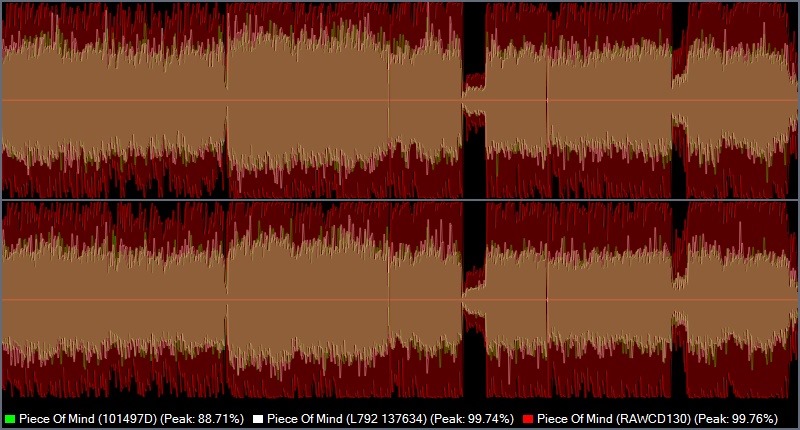This screenshot has height=430, width=800.
Task: Select legend text 'Piece Of Mind (L792 137634) (Peak: 99.74%)'
Action: [390, 419]
